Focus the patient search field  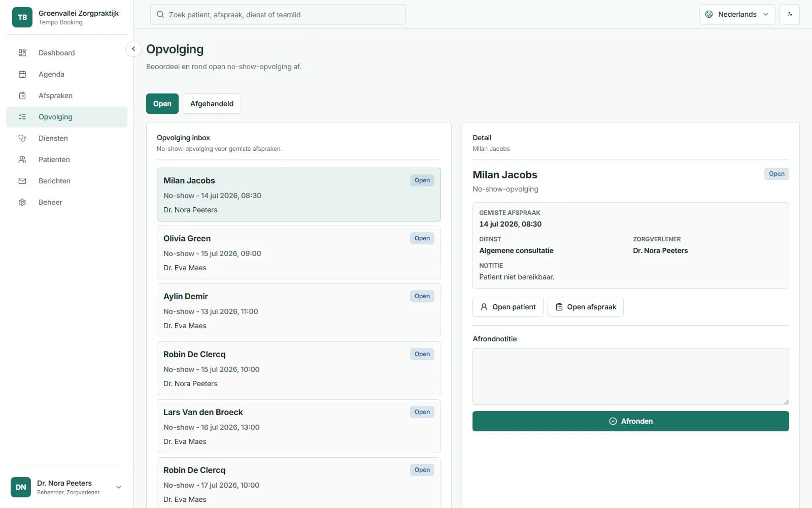click(x=278, y=14)
